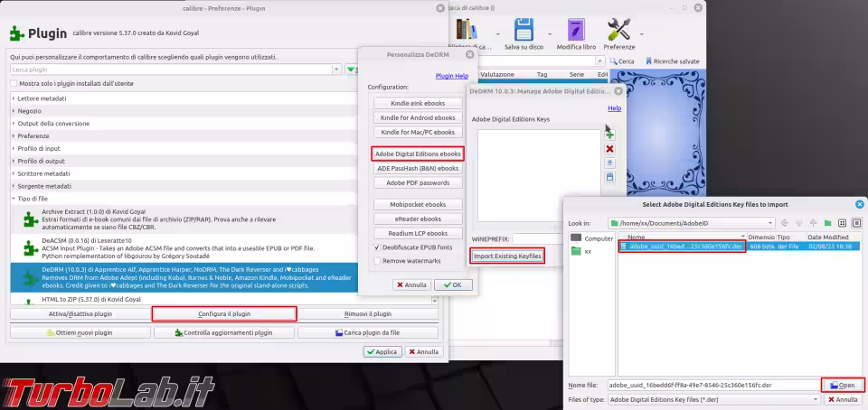The width and height of the screenshot is (868, 410).
Task: Click Archive Extract plugin icon
Action: pos(31,219)
